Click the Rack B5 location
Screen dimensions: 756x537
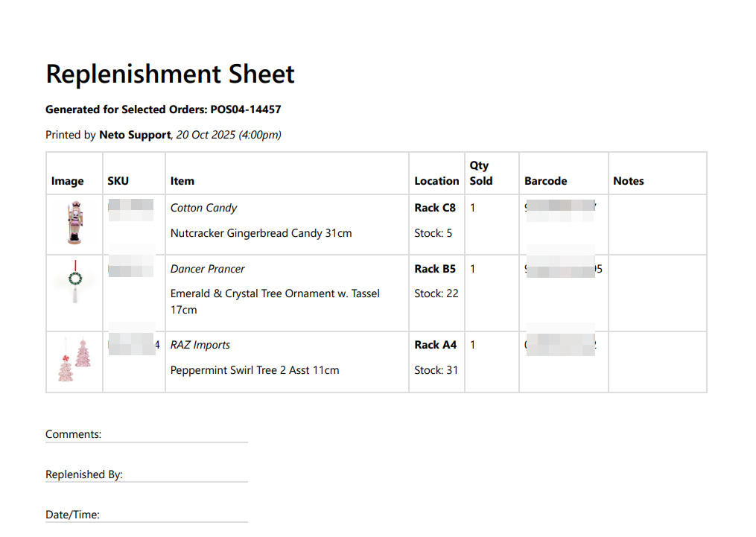[x=435, y=269]
